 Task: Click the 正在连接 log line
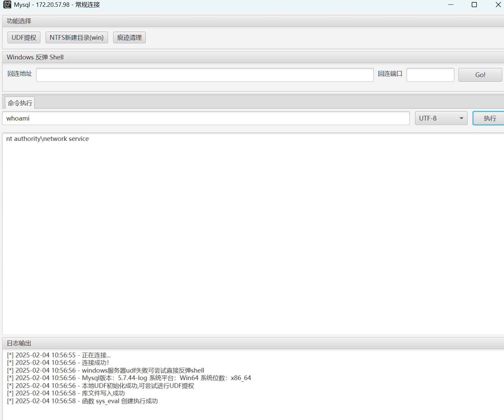[x=59, y=355]
